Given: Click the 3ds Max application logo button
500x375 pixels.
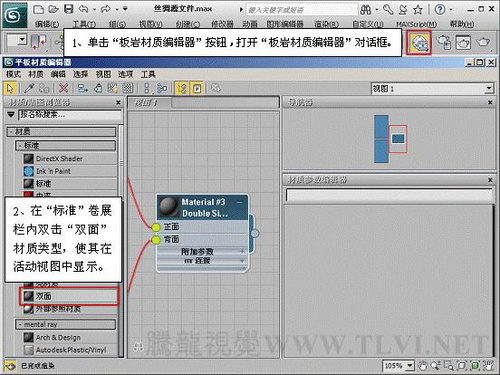Looking at the screenshot, I should pos(14,15).
